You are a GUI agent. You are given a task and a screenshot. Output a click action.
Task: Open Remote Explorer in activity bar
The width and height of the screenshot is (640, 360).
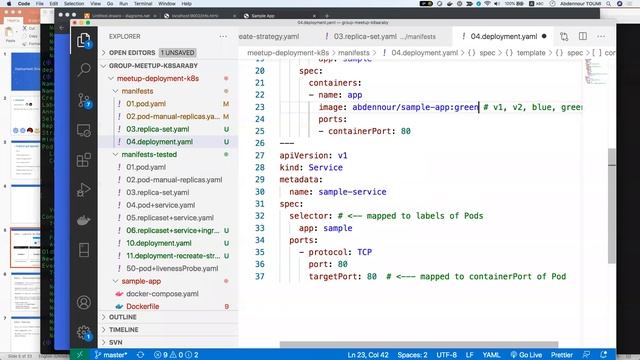84,131
